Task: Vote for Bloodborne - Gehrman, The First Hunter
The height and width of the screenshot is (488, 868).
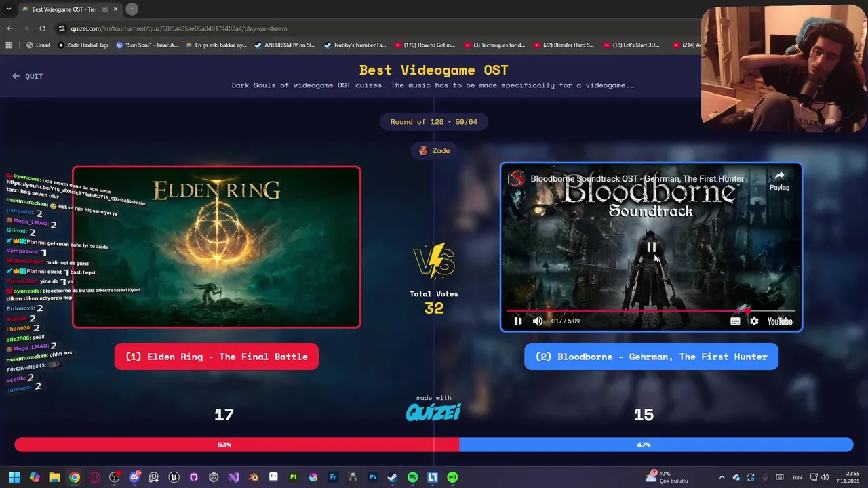Action: (651, 357)
